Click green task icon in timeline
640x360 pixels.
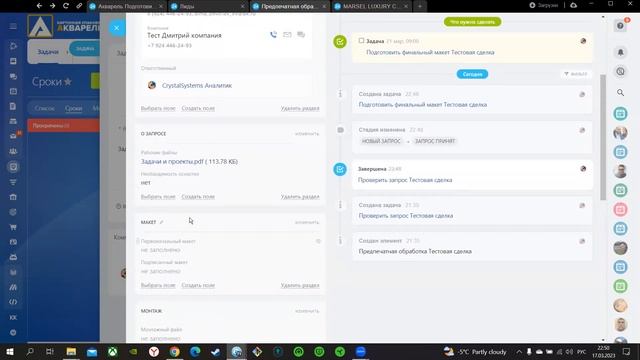coord(340,42)
